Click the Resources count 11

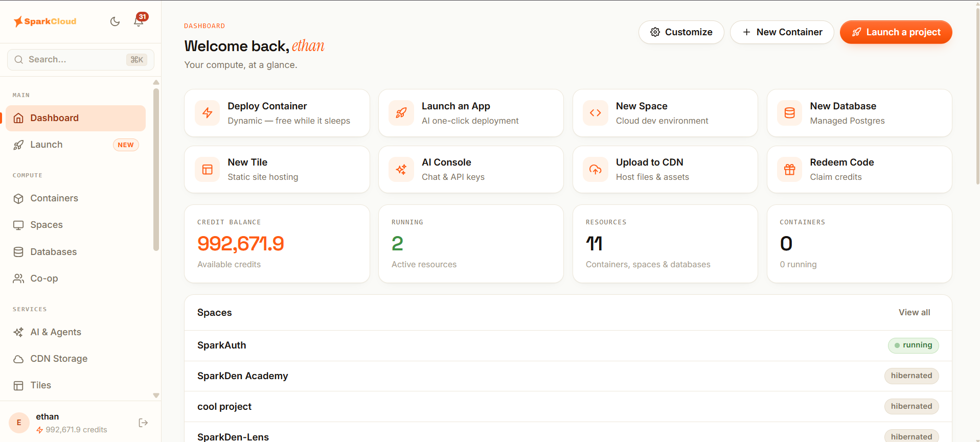tap(594, 244)
